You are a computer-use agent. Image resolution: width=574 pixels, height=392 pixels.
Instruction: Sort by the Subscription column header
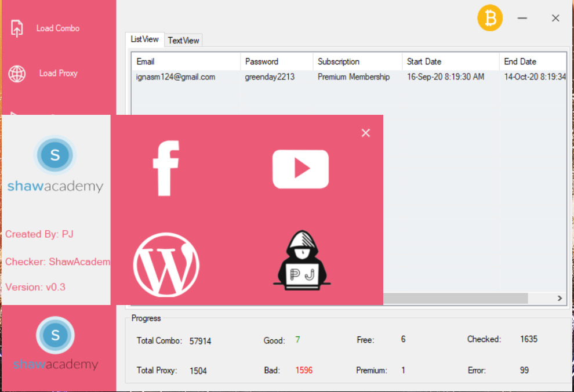[x=358, y=61]
